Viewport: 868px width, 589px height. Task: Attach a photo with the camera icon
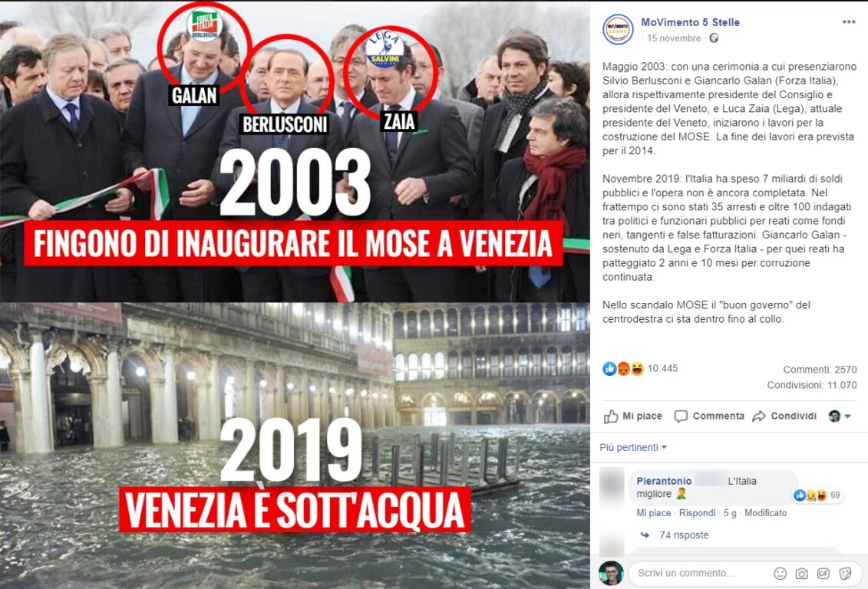(801, 574)
